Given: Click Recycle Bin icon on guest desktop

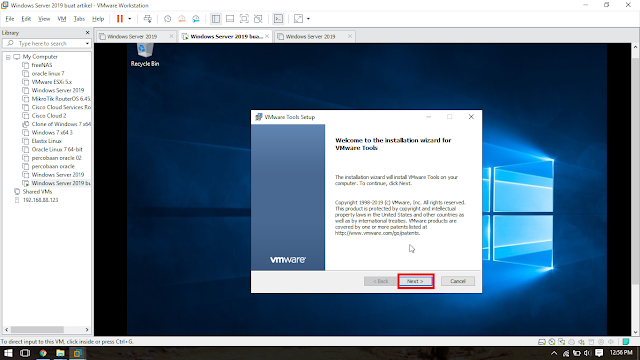Looking at the screenshot, I should tap(145, 55).
